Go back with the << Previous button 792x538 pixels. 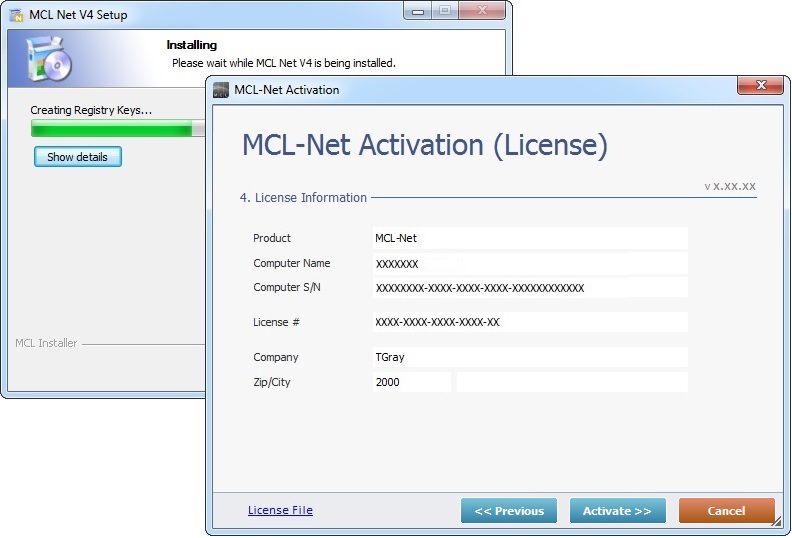click(x=509, y=511)
